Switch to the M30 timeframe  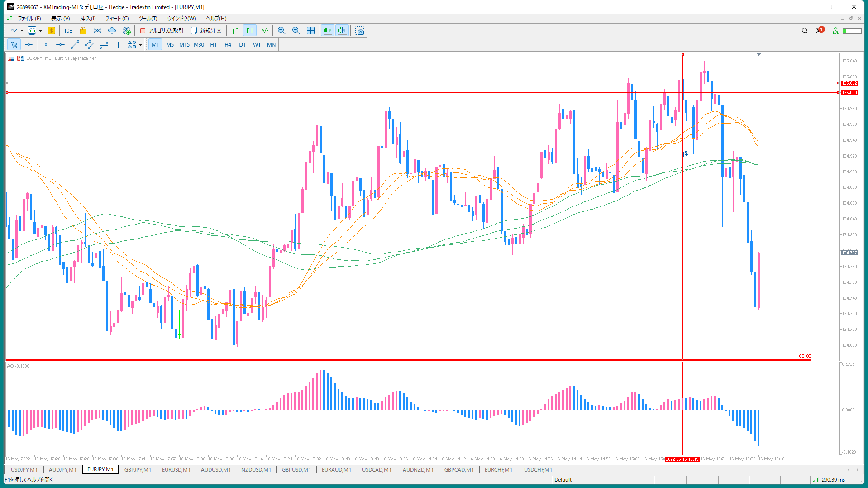tap(199, 44)
